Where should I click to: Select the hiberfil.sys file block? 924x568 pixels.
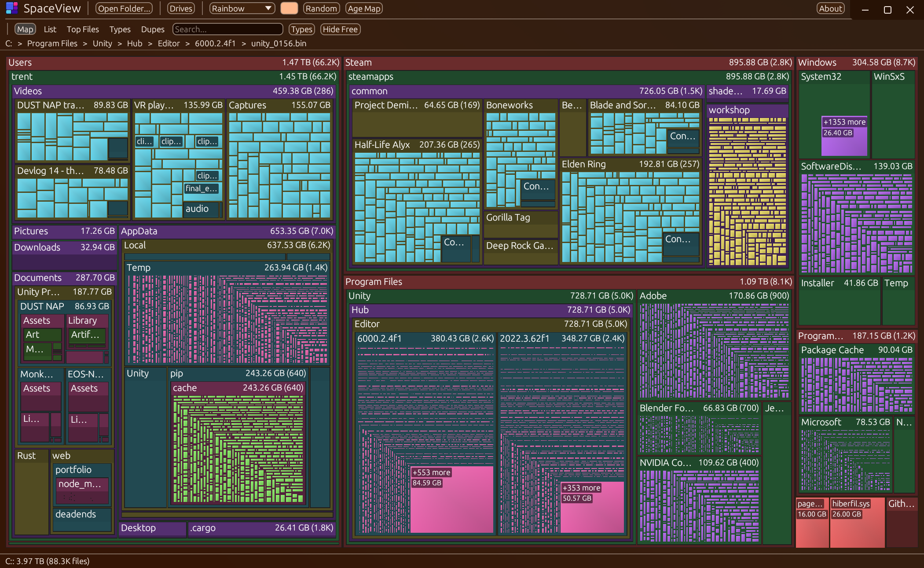tap(857, 522)
